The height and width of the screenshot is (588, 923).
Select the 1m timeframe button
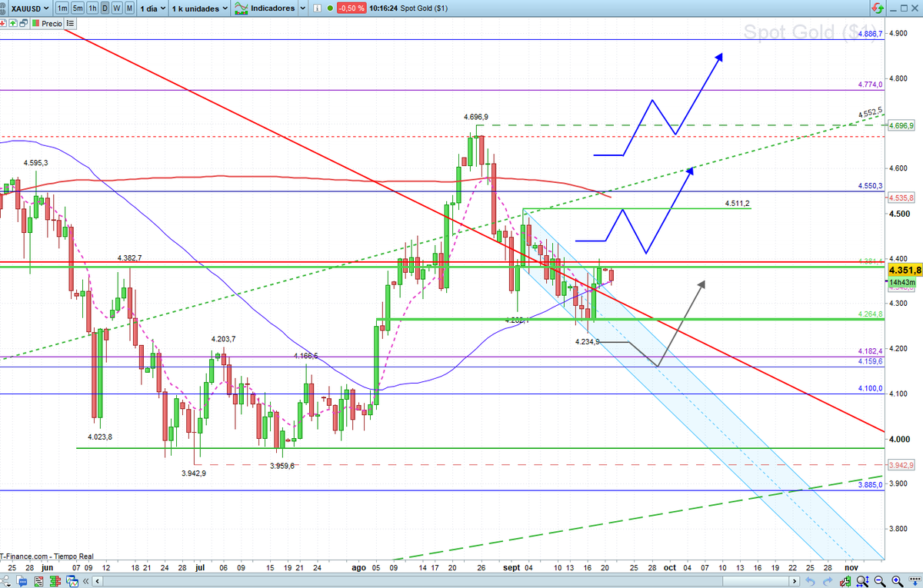(62, 8)
